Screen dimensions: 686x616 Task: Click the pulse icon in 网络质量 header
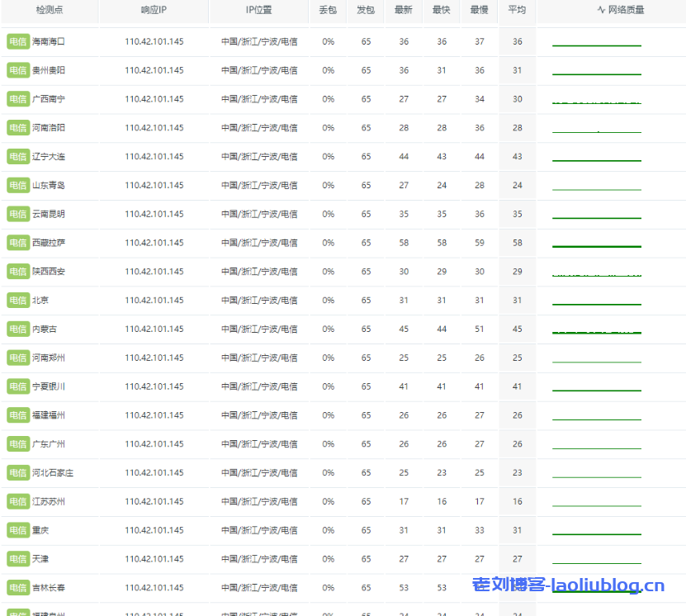[x=601, y=10]
